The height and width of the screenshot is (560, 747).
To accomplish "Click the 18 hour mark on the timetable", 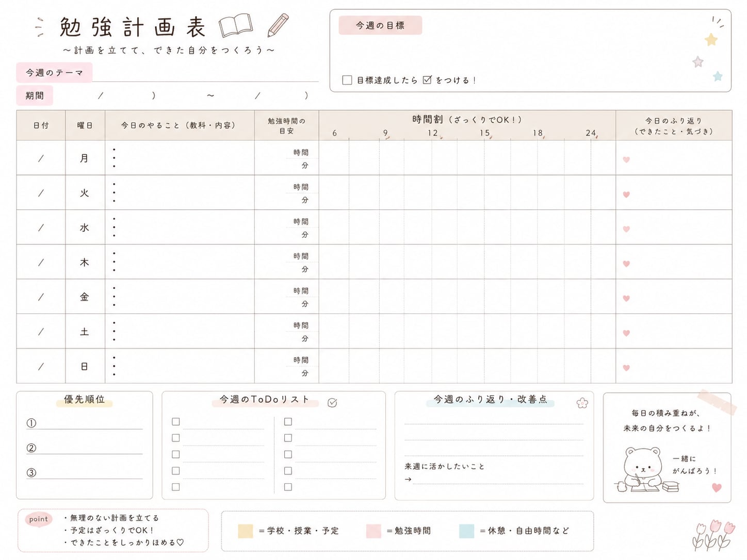I will (538, 133).
